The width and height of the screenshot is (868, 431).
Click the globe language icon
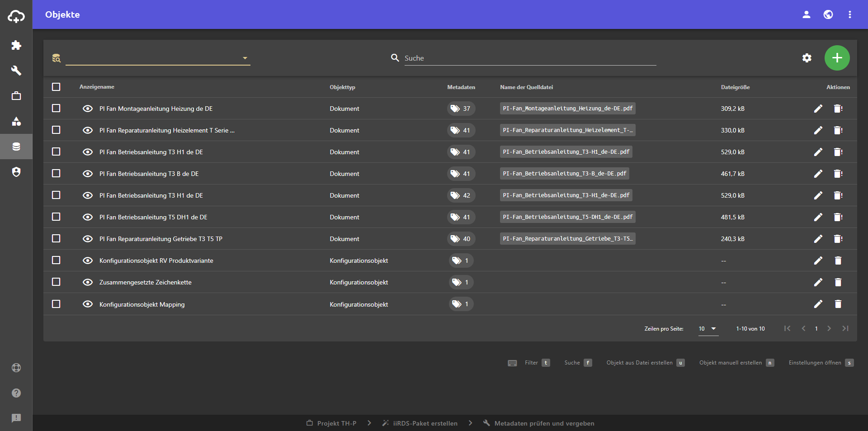click(828, 14)
